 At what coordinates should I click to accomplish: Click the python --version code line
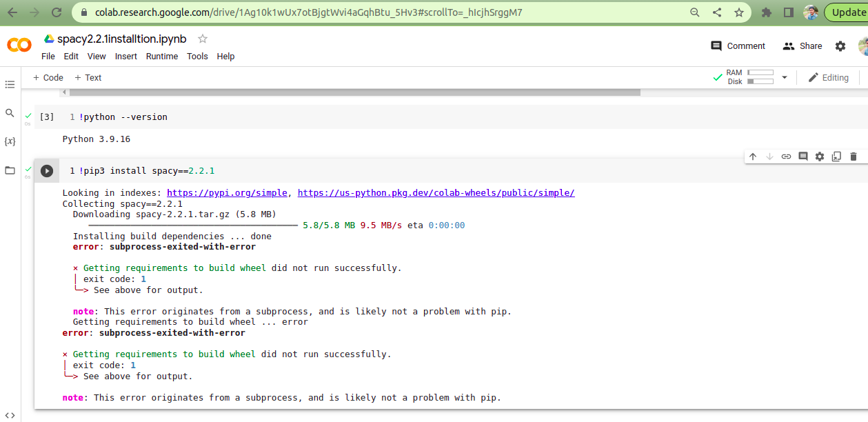pos(123,117)
